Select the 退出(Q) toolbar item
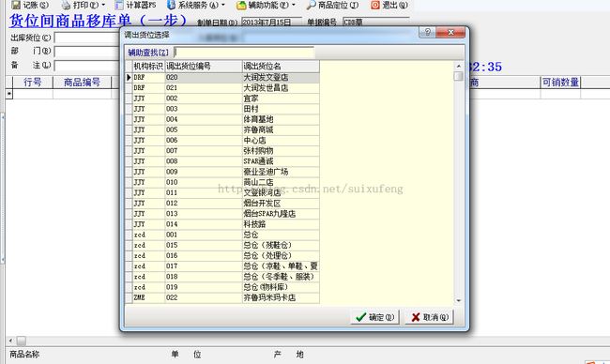This screenshot has width=610, height=364. [389, 5]
